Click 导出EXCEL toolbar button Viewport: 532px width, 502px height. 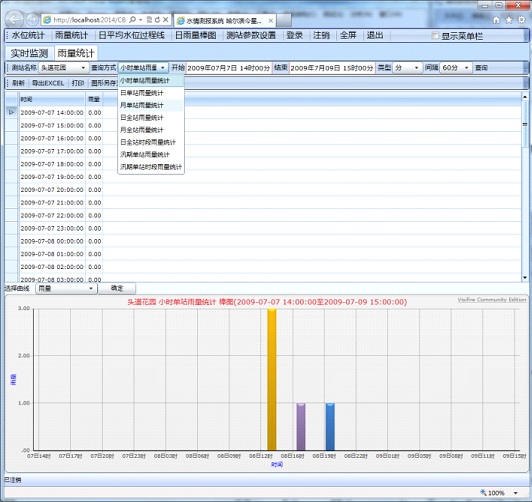coord(48,83)
